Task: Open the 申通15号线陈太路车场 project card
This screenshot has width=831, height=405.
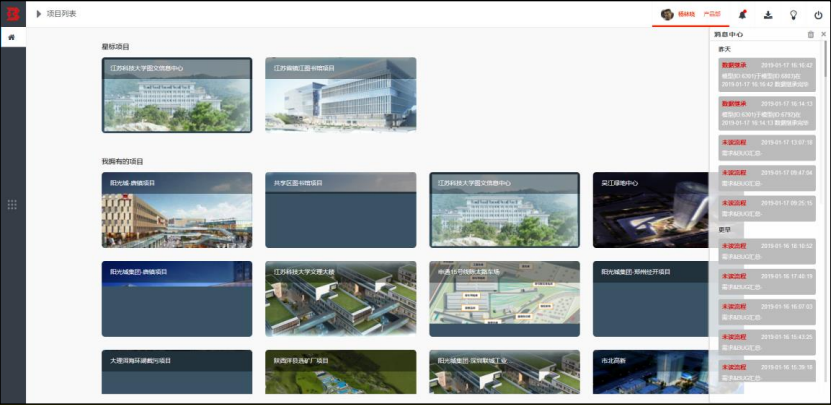Action: (x=505, y=299)
